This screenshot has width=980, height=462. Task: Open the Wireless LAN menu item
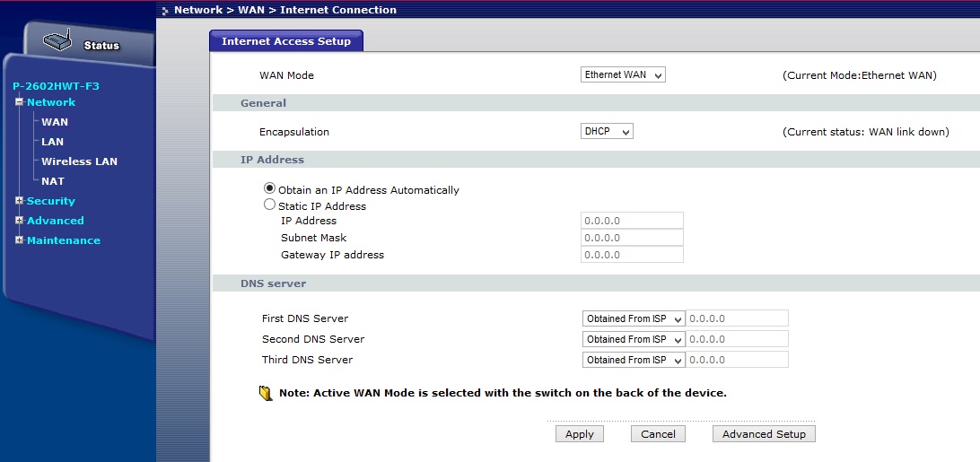[79, 161]
